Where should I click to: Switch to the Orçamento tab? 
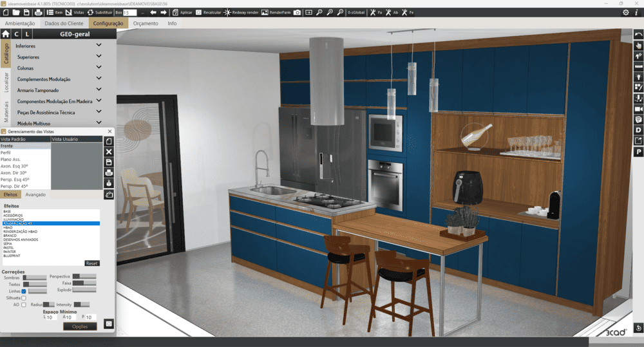point(146,23)
